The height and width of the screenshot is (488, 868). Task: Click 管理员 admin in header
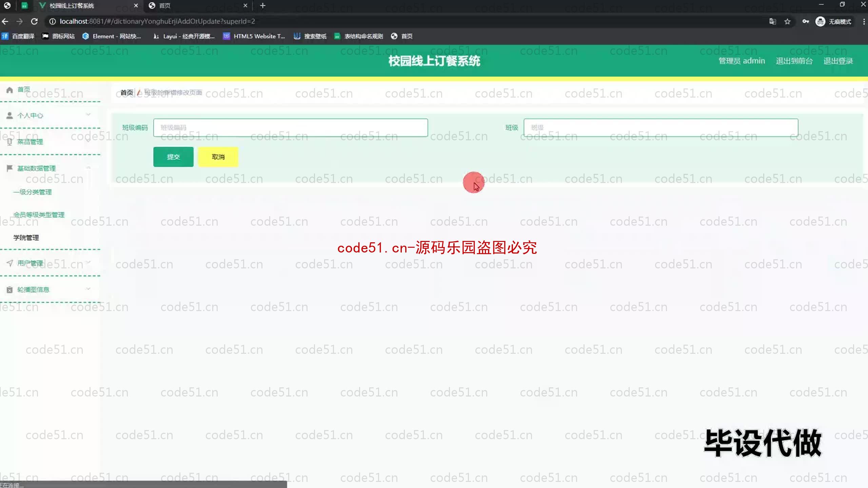742,61
